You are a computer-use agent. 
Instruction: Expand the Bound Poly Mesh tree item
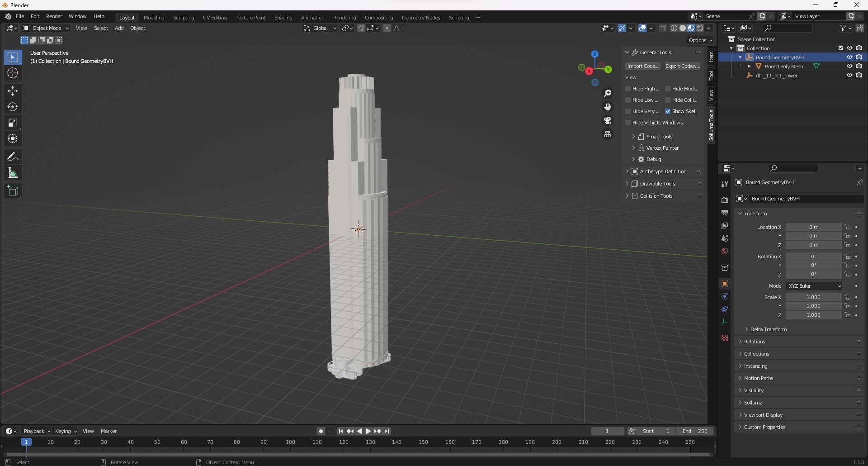click(x=750, y=67)
